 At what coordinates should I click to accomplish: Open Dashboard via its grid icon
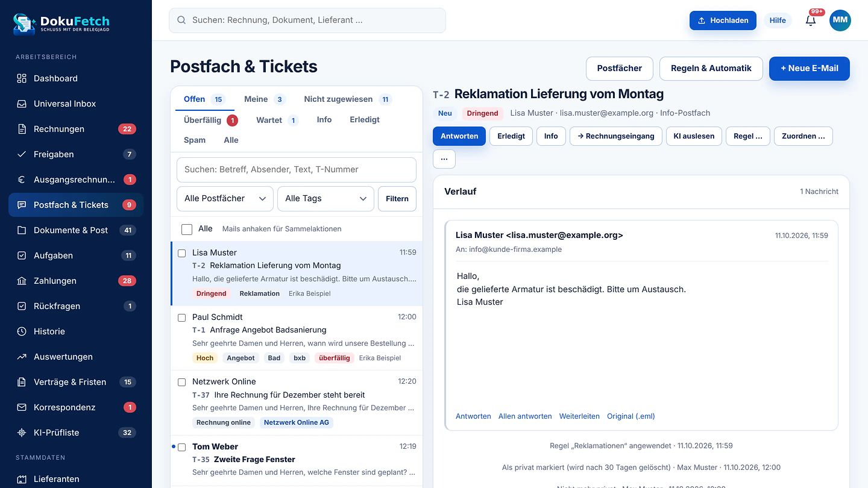point(22,78)
